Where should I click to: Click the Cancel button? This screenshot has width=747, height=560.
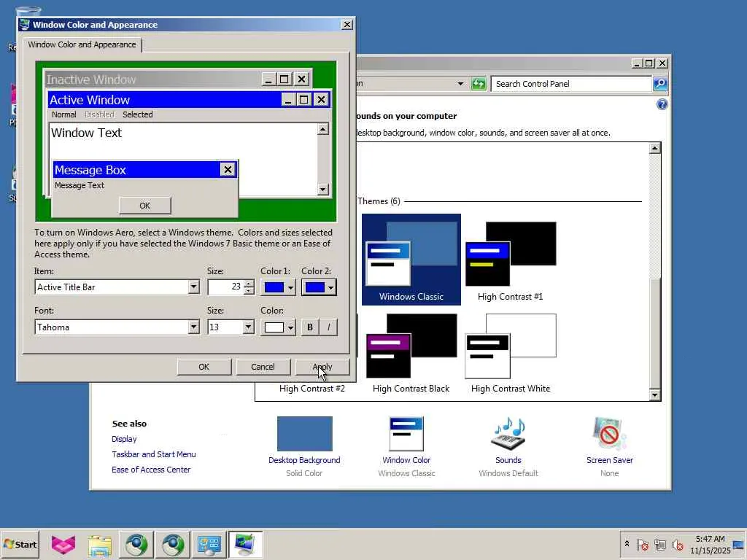(x=263, y=367)
